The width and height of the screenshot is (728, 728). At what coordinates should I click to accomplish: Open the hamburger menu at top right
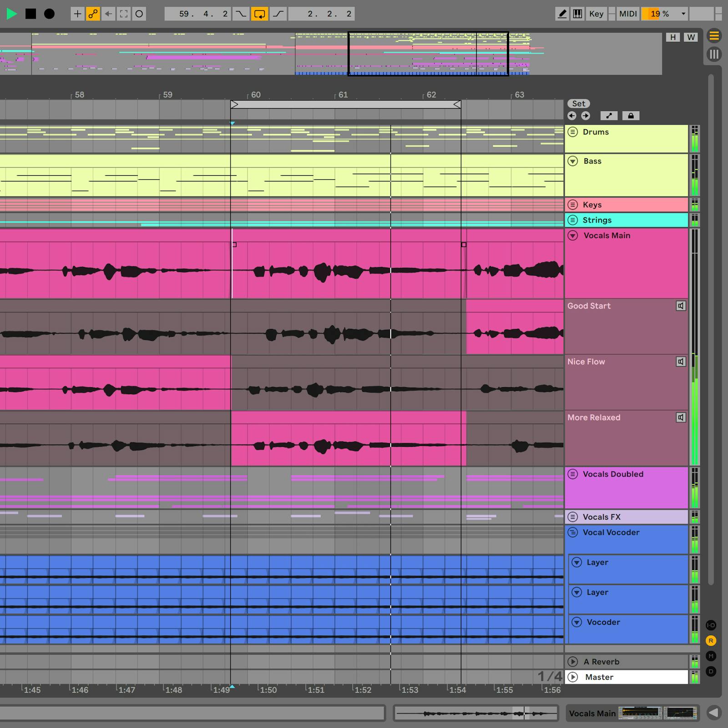coord(714,35)
